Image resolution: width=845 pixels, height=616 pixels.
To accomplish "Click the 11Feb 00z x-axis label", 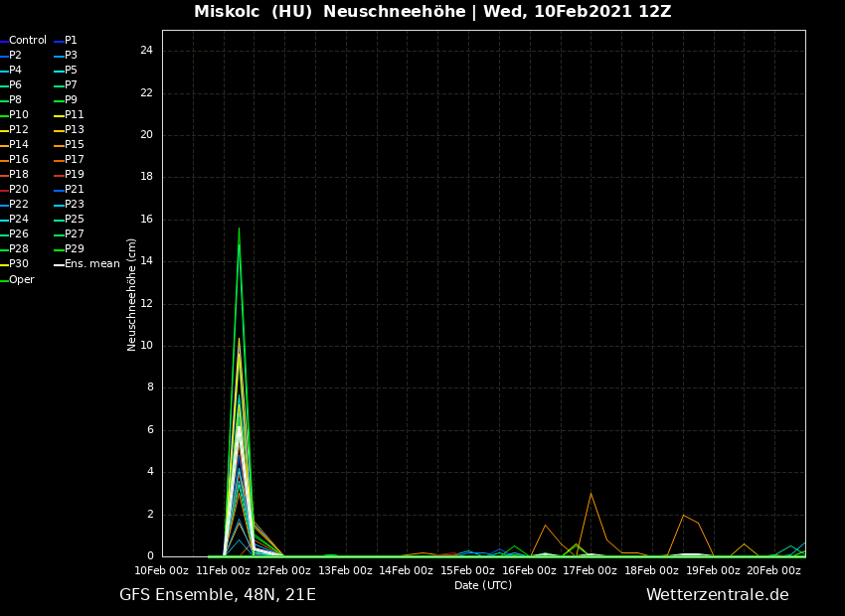I will pyautogui.click(x=223, y=570).
